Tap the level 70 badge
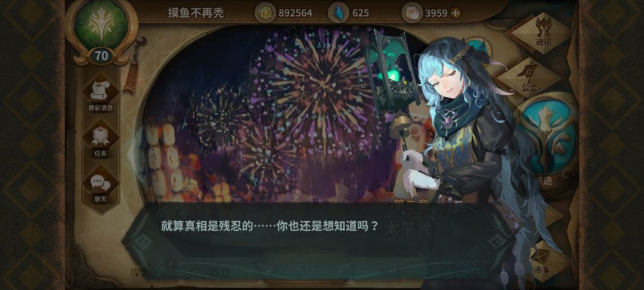This screenshot has width=644, height=290. (x=101, y=55)
